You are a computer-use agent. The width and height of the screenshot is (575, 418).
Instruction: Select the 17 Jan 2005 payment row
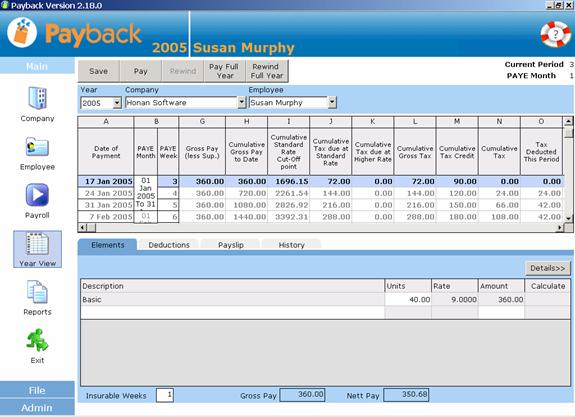tap(321, 181)
